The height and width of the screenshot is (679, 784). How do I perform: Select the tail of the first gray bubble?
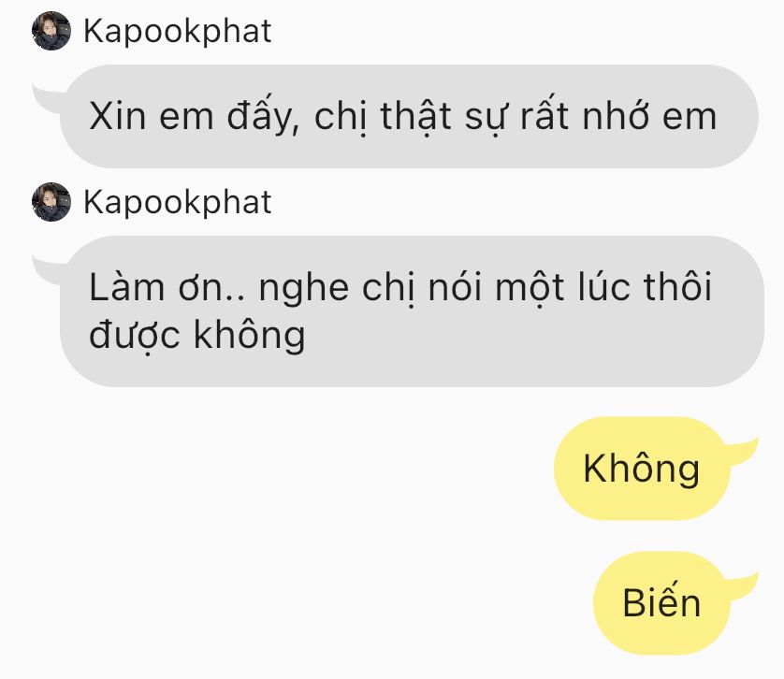click(48, 98)
